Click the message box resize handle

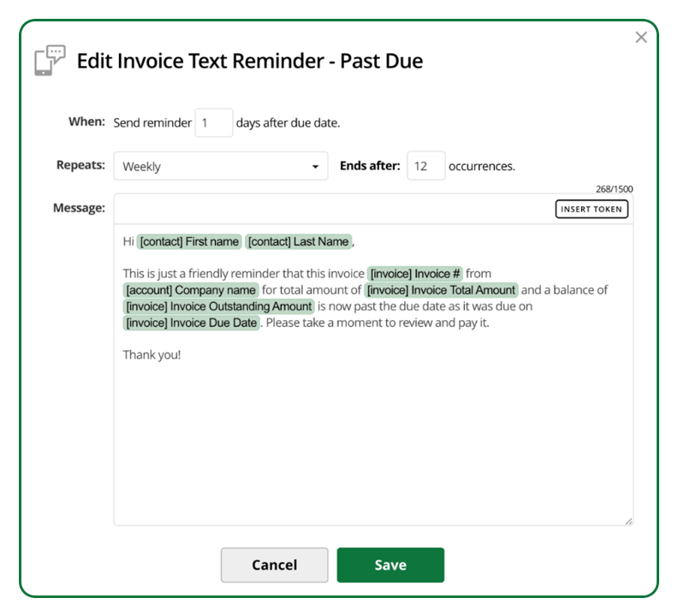pos(628,520)
